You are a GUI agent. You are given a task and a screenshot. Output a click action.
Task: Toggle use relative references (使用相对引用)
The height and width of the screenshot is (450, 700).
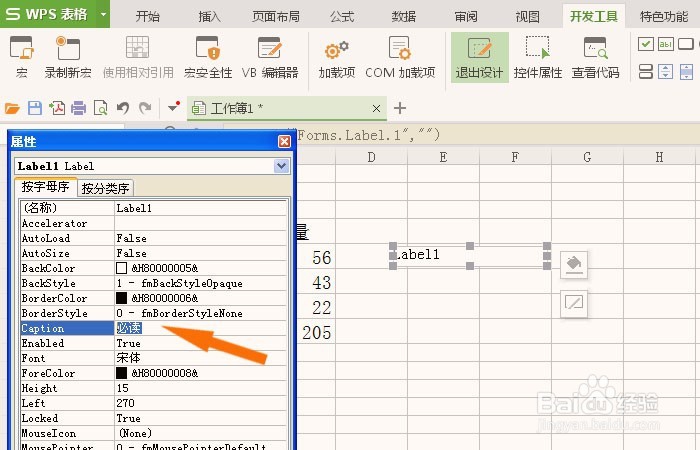pos(138,57)
